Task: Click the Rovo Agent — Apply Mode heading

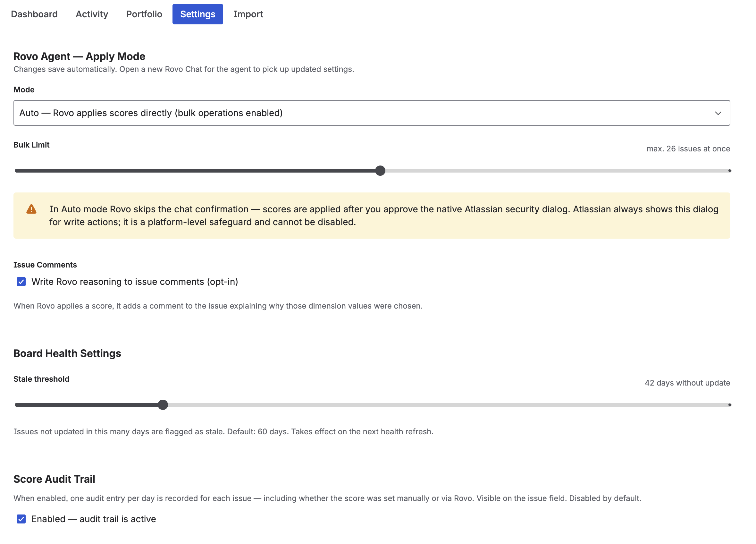Action: pyautogui.click(x=79, y=56)
